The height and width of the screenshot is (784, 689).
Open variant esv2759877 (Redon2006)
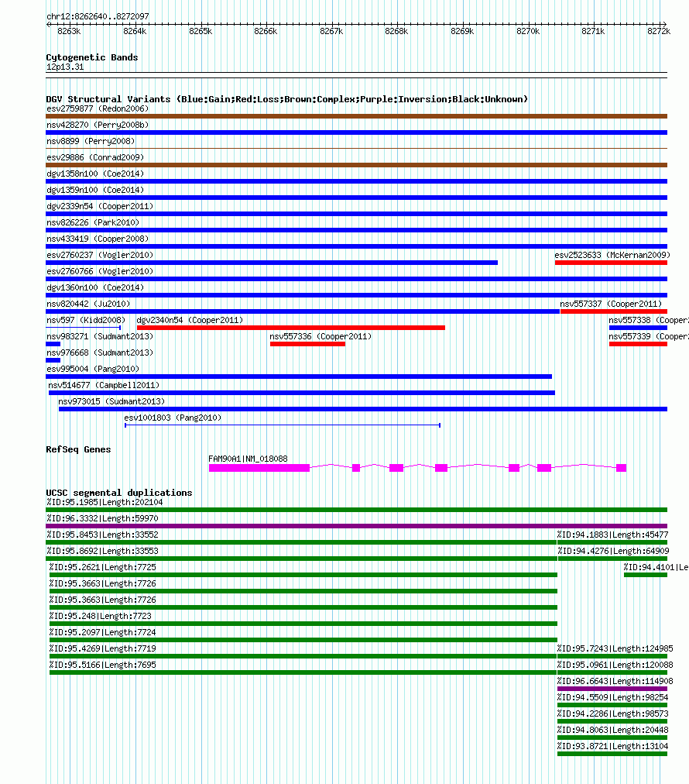pos(98,108)
